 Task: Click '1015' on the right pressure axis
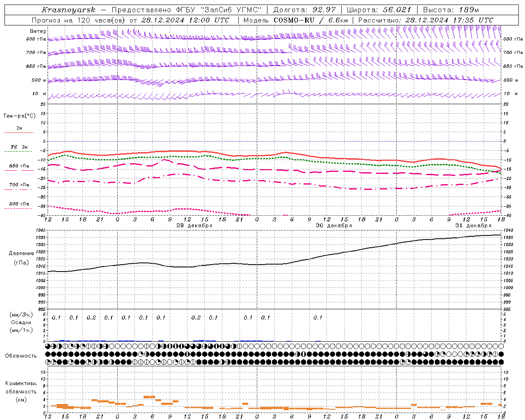[508, 266]
